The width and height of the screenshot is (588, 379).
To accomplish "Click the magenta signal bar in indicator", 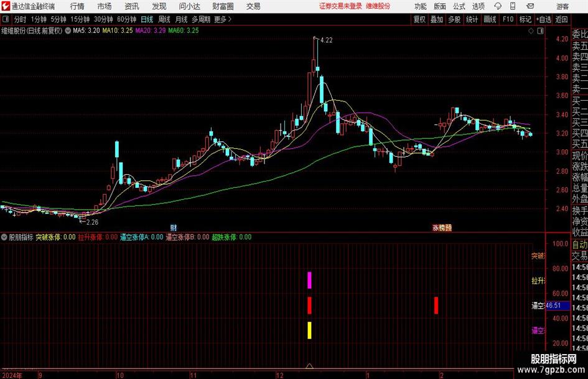I will click(x=309, y=280).
